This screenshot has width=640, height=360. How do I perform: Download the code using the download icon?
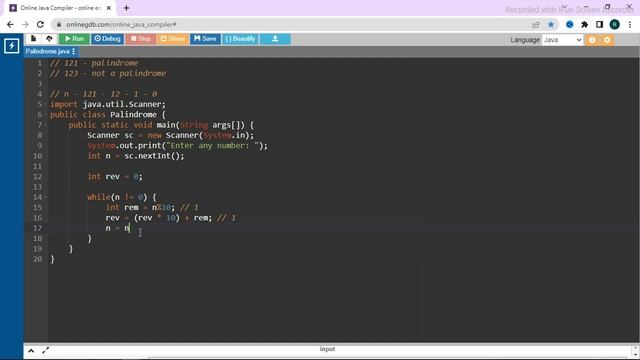(x=275, y=39)
